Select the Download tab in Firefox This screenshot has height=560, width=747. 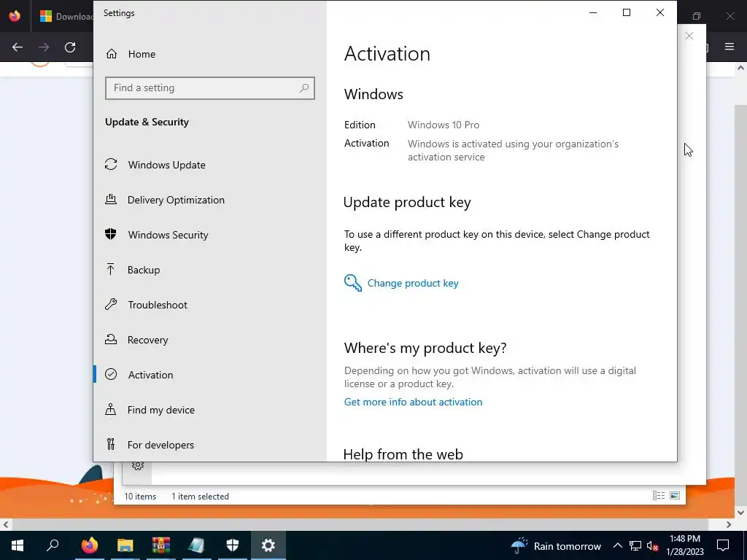66,16
